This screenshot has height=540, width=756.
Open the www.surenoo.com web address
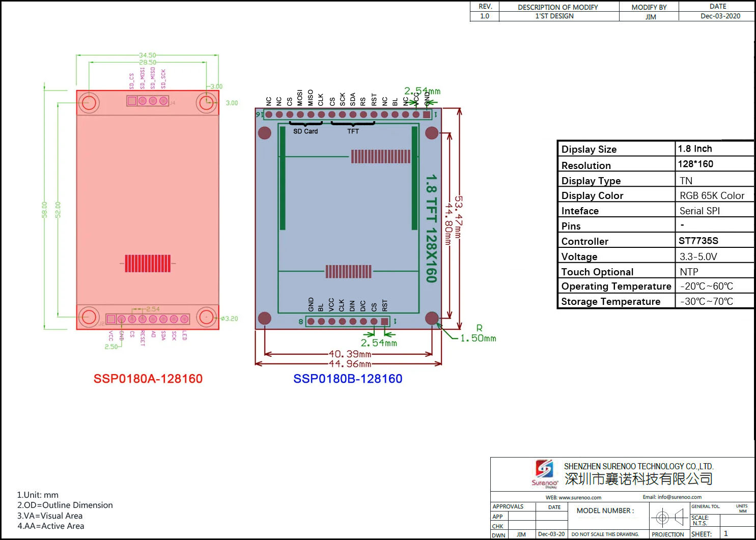[x=573, y=497]
